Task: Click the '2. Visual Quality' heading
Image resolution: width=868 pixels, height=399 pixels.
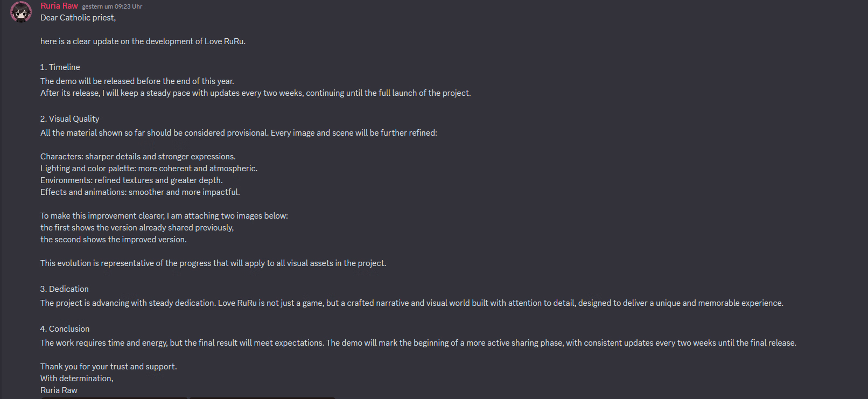Action: point(69,119)
